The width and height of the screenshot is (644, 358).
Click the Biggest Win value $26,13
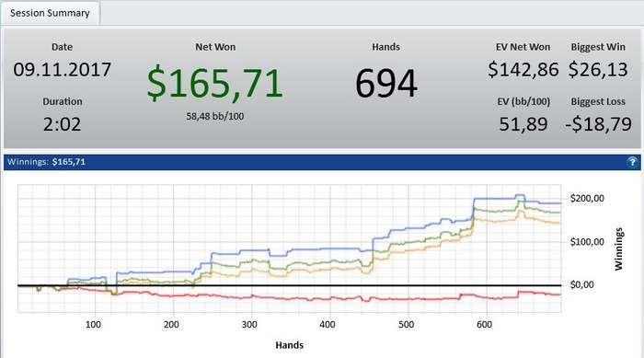[x=598, y=69]
